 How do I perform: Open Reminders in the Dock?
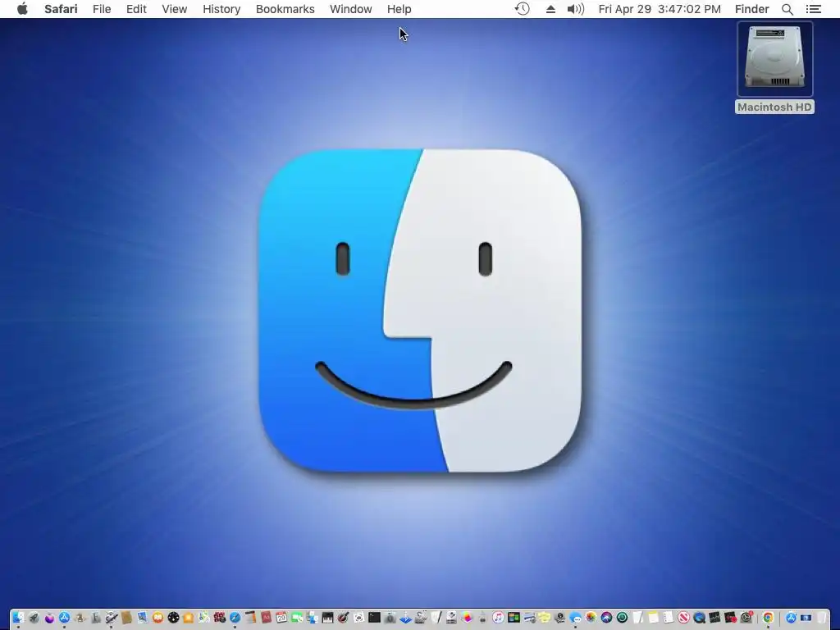(668, 618)
